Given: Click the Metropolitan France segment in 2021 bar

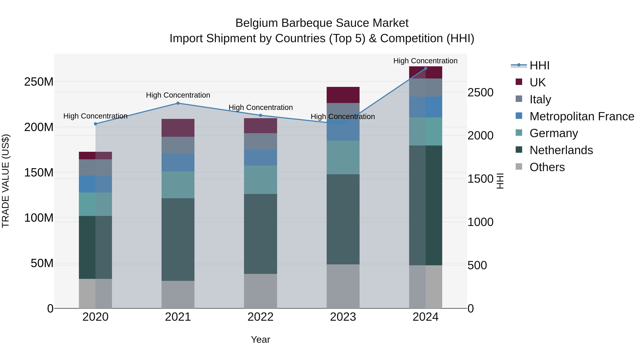Looking at the screenshot, I should click(x=178, y=162).
